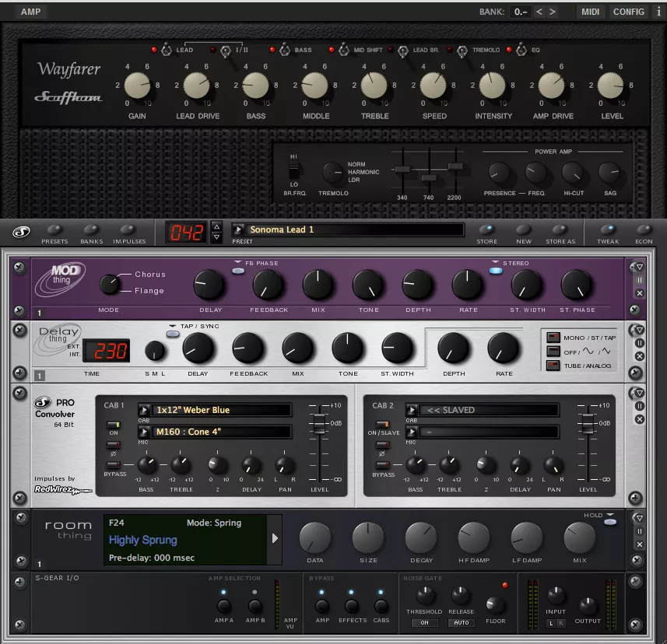Open the CAB 2 cabinet selector arrow
Image resolution: width=667 pixels, height=644 pixels.
(x=412, y=410)
